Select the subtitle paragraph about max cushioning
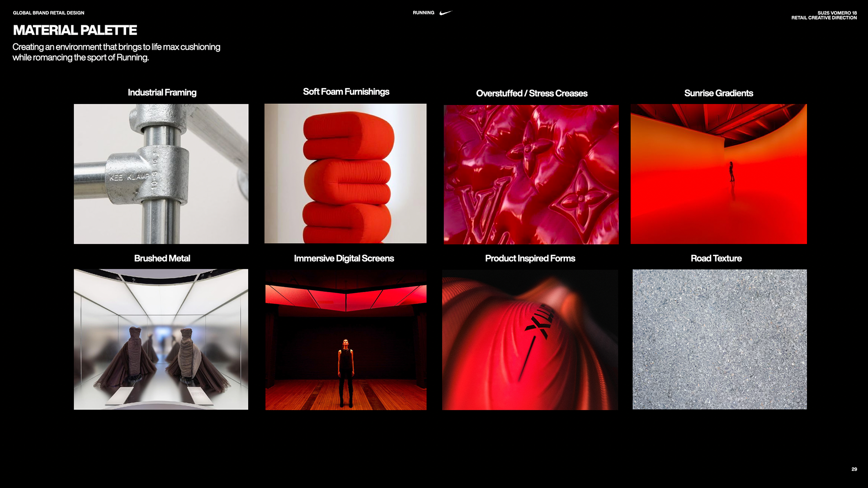The image size is (868, 488). (x=116, y=52)
